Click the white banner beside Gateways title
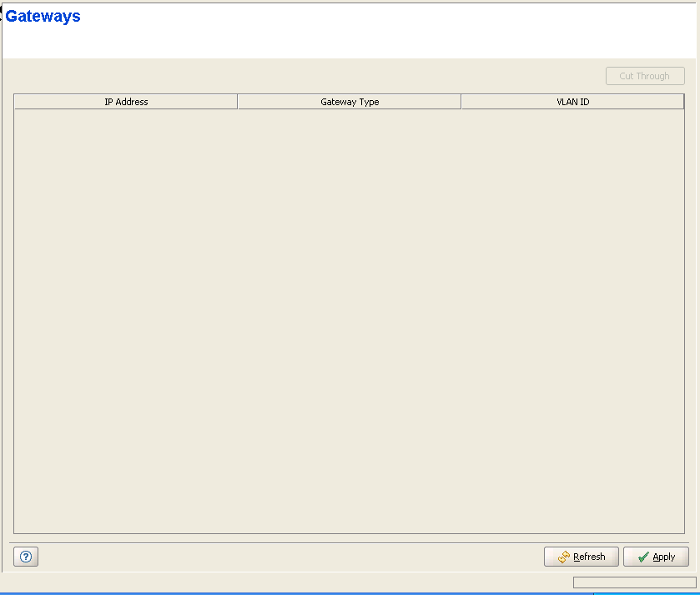 (375, 29)
